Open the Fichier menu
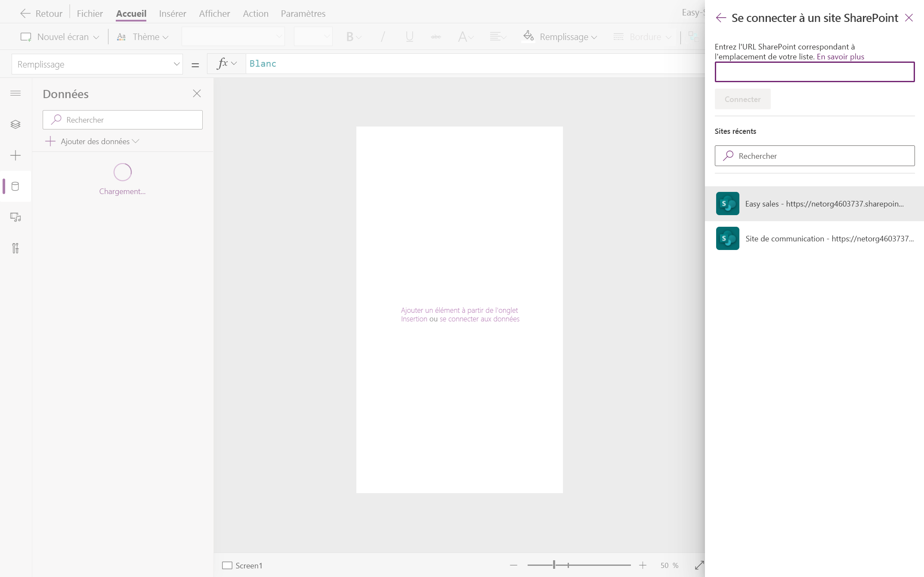 [90, 13]
